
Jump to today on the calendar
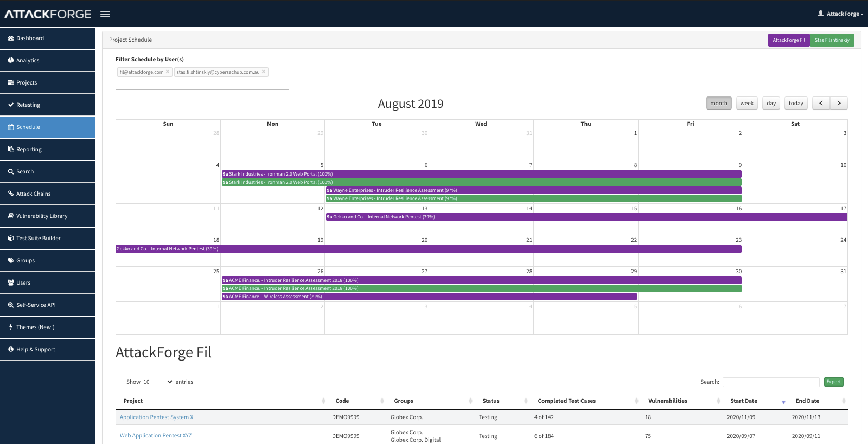click(x=796, y=103)
